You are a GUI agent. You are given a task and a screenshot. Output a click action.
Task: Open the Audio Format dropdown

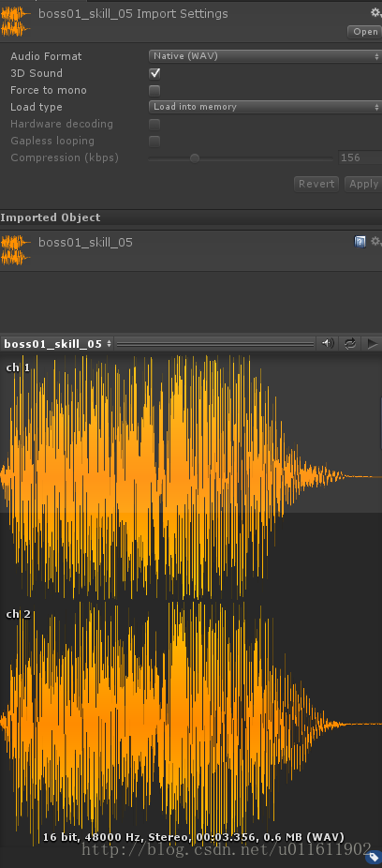[265, 56]
